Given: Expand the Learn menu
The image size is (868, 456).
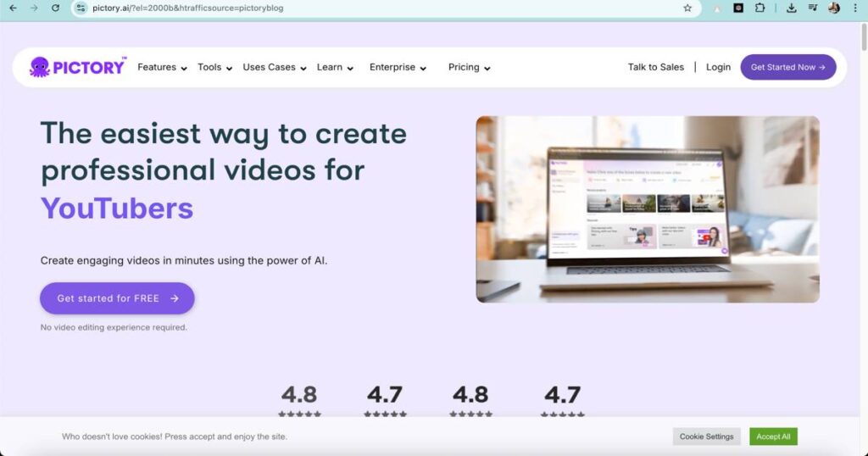Looking at the screenshot, I should (335, 67).
